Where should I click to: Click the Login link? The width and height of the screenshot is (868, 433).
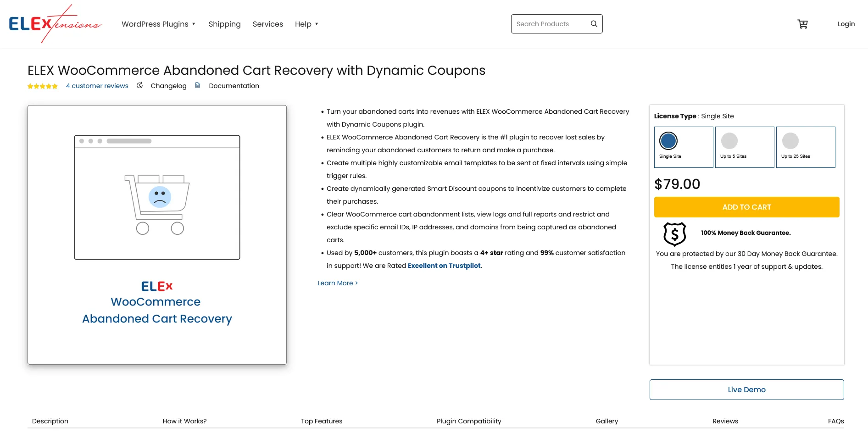tap(846, 24)
